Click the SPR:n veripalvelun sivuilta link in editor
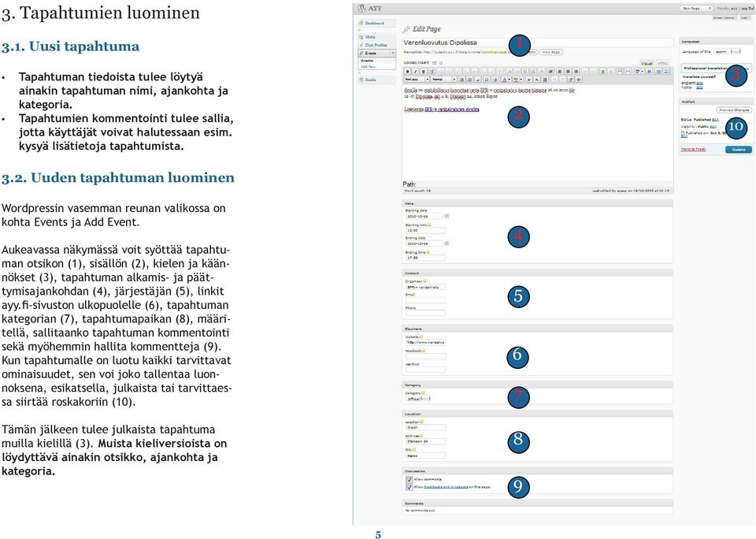This screenshot has height=539, width=756. (x=452, y=110)
